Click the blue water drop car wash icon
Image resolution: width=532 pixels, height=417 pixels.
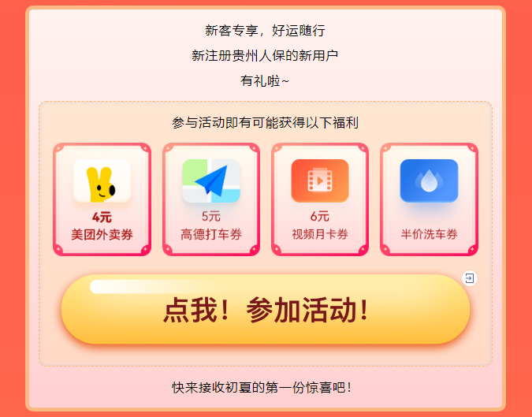429,181
